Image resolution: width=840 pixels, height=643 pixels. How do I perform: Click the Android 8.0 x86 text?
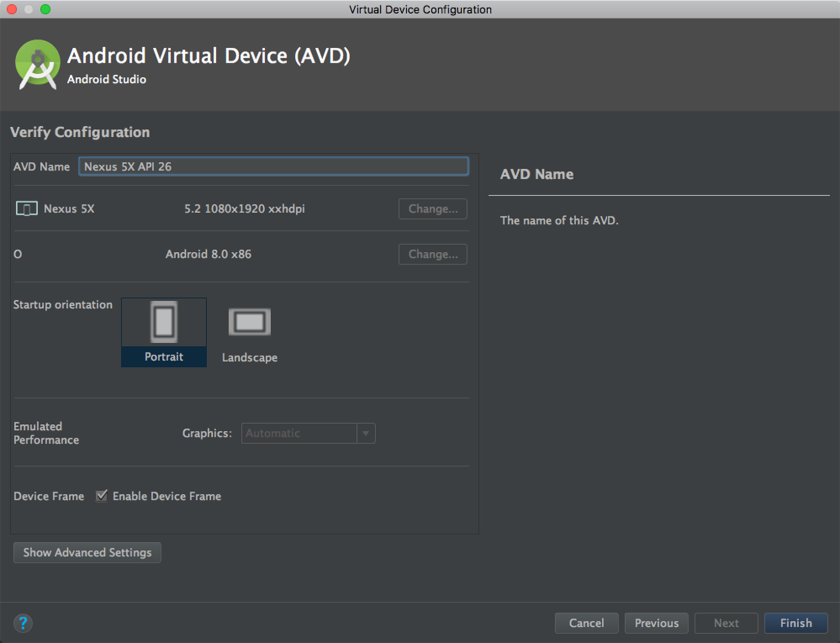tap(208, 254)
